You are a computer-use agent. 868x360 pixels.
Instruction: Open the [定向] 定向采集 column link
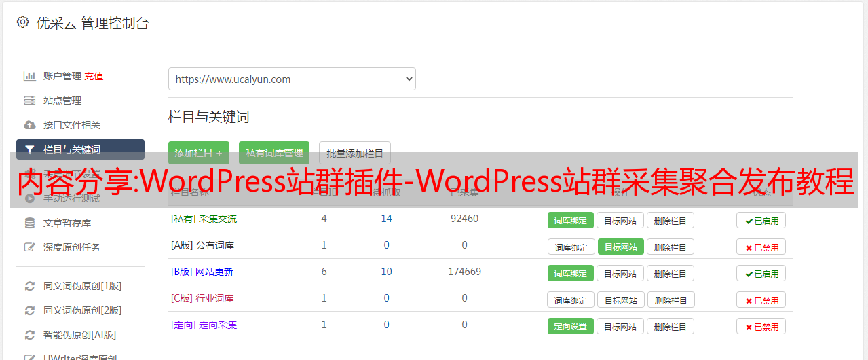click(x=204, y=325)
